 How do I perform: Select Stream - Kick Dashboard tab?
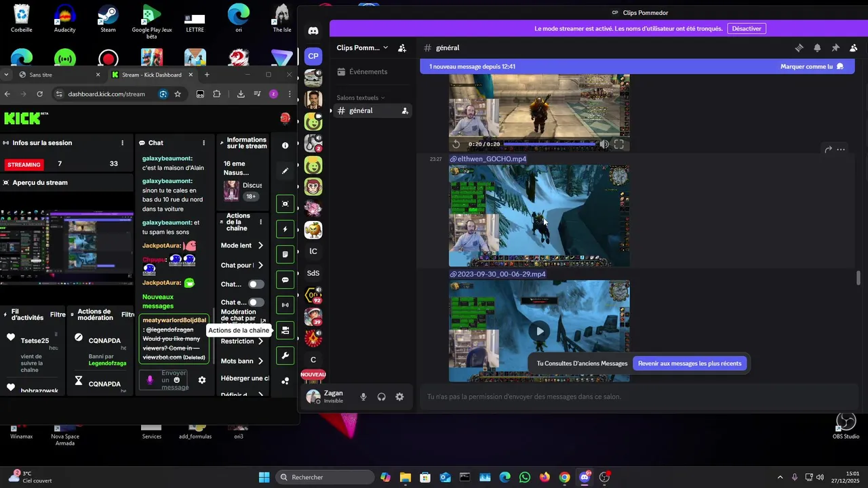152,75
